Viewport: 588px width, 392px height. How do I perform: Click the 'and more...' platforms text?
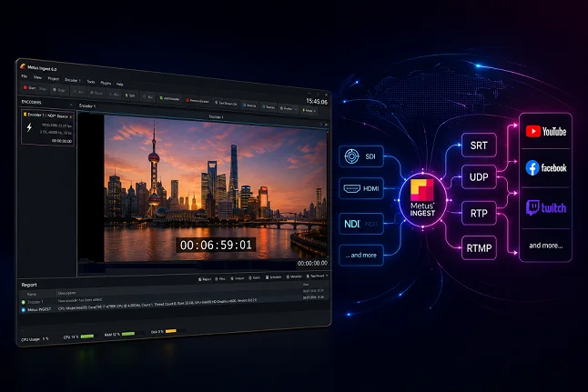click(546, 246)
